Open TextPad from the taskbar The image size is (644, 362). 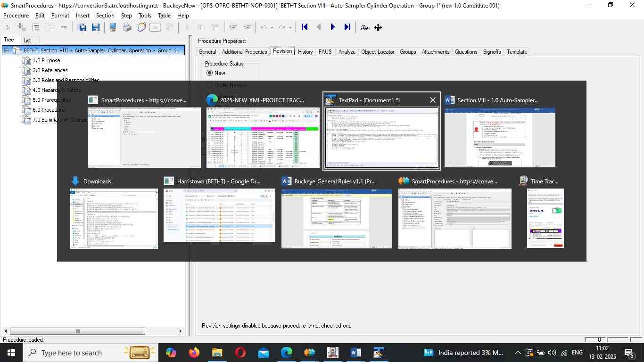point(379,353)
